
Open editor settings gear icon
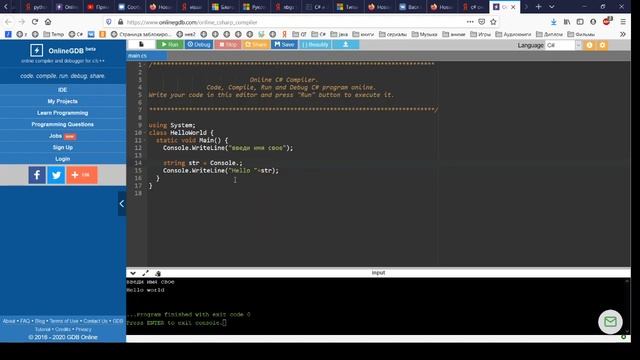(602, 45)
